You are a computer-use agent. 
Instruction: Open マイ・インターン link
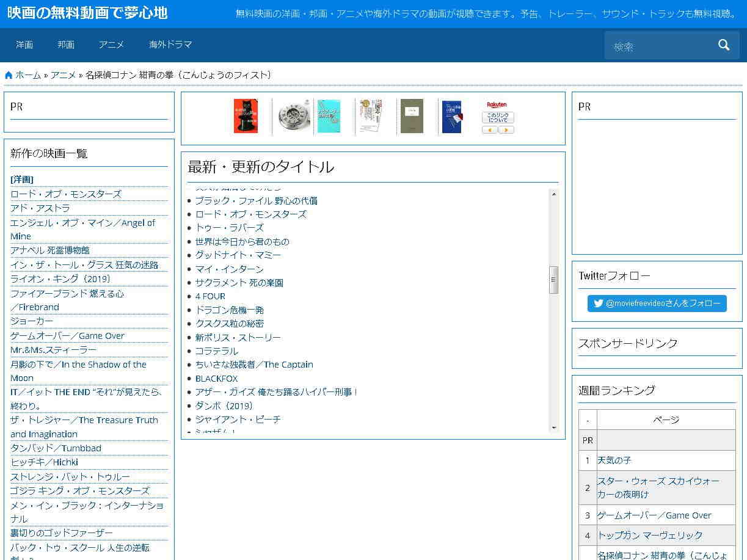point(229,269)
